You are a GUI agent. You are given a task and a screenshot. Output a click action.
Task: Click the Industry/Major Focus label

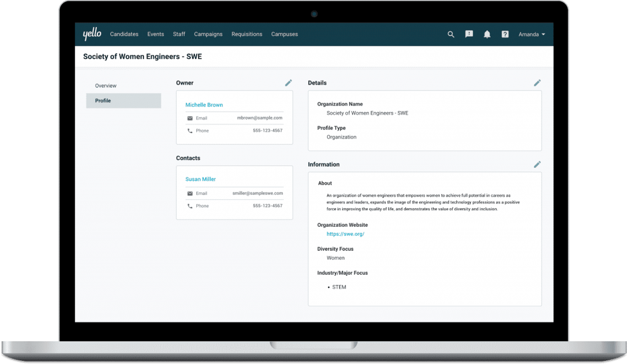point(342,273)
